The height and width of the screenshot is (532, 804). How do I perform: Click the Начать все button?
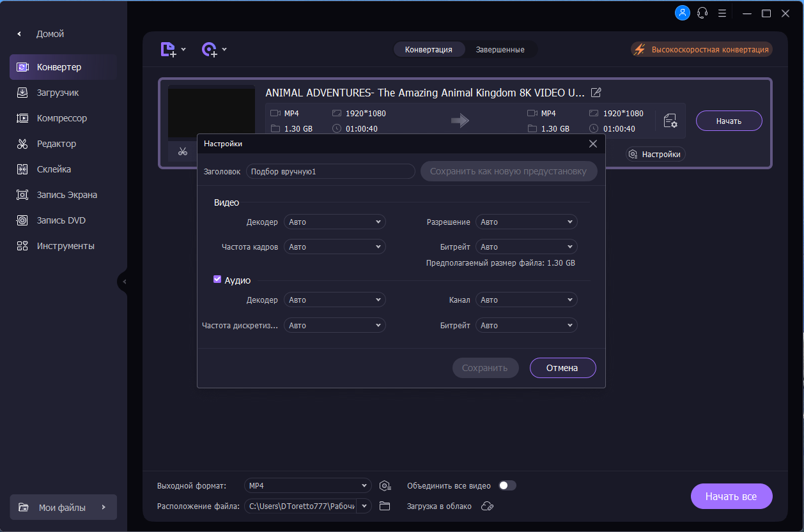pos(731,496)
